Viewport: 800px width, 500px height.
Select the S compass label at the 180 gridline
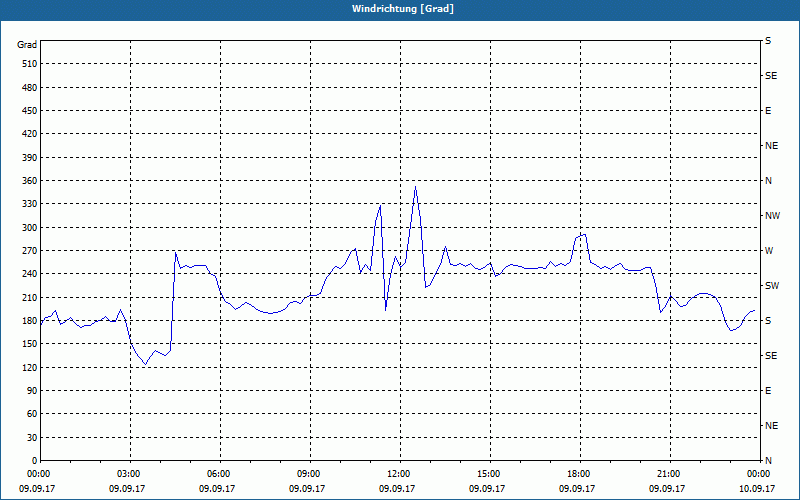[x=768, y=321]
